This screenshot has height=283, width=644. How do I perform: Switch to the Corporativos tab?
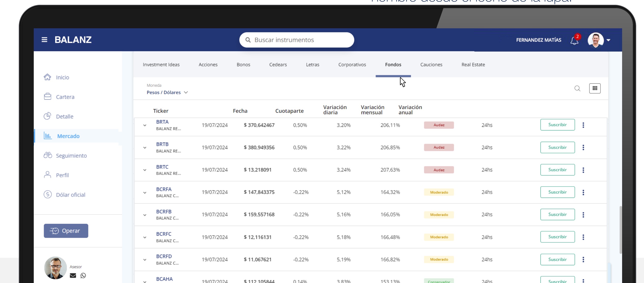pos(352,65)
